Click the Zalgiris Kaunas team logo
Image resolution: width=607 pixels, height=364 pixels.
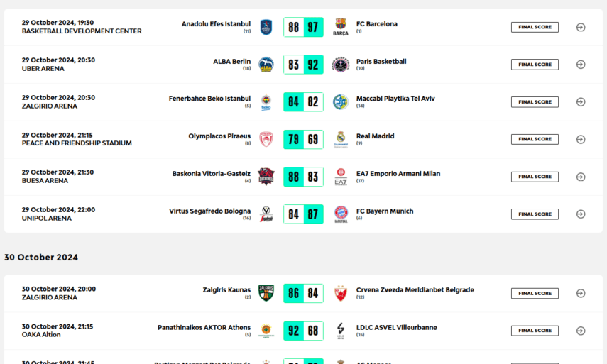(x=266, y=293)
